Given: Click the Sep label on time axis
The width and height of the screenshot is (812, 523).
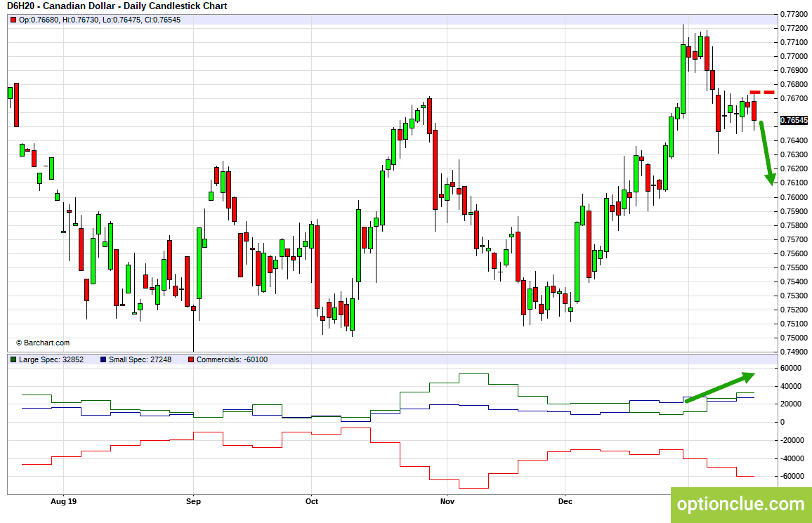Looking at the screenshot, I should pyautogui.click(x=193, y=501).
